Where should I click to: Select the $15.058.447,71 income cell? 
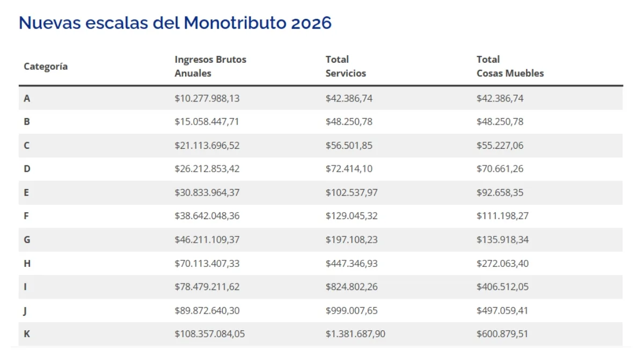(x=207, y=122)
